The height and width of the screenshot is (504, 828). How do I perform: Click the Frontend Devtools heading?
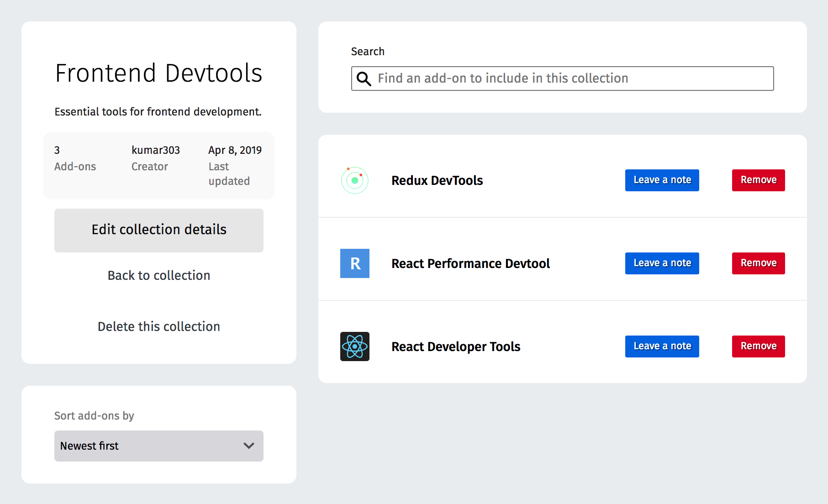159,73
